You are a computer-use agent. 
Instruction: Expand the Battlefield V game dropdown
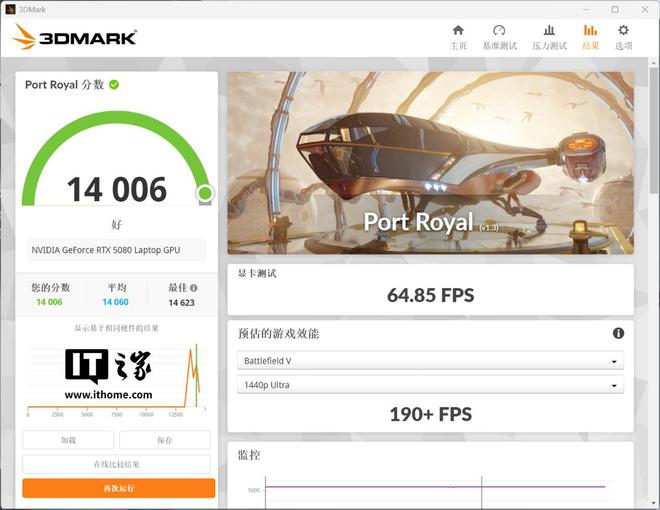coord(430,361)
